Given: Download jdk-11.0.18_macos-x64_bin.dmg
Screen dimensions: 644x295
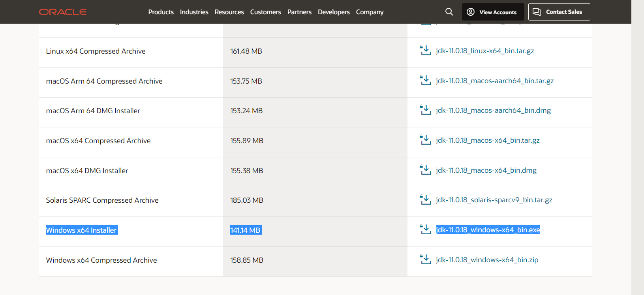Looking at the screenshot, I should pos(486,170).
